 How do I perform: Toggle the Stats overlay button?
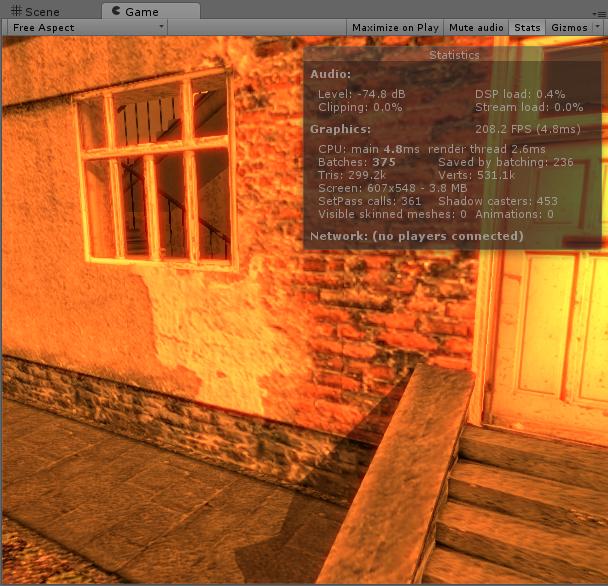pyautogui.click(x=527, y=28)
